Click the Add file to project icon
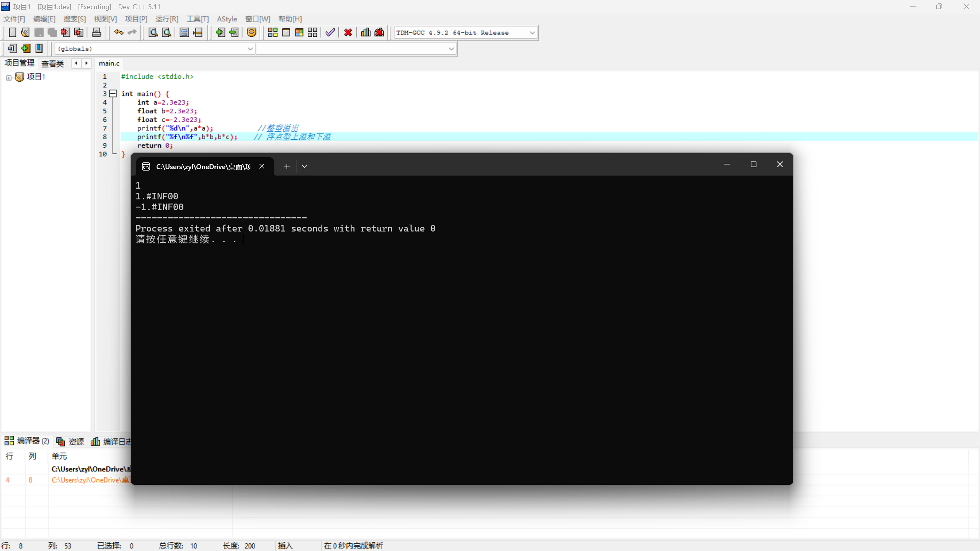The image size is (980, 551). coord(220,33)
